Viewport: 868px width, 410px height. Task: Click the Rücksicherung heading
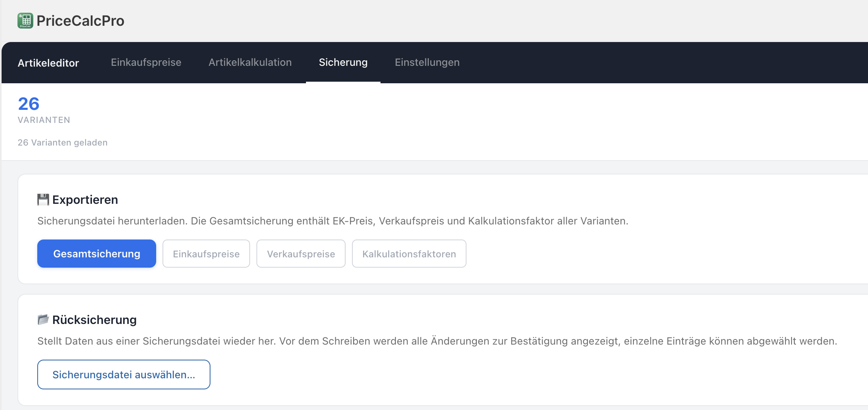[94, 320]
